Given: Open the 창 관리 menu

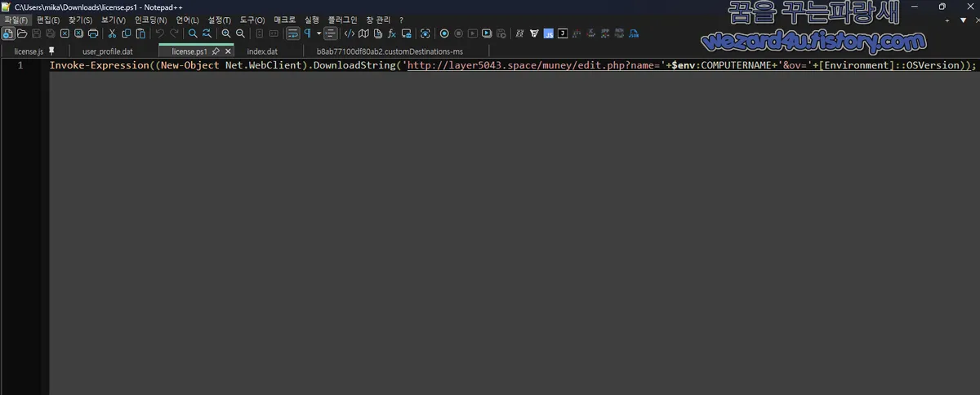Looking at the screenshot, I should tap(377, 20).
